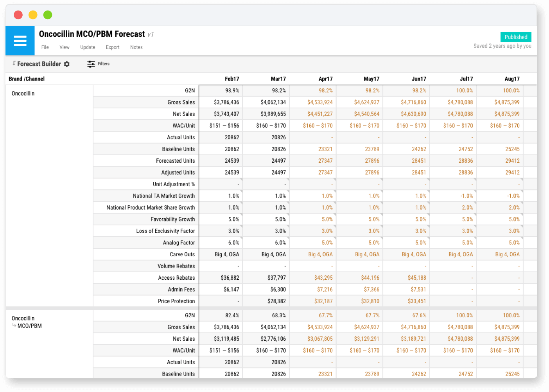Click the arrow icon before Forecast Builder

(x=14, y=63)
